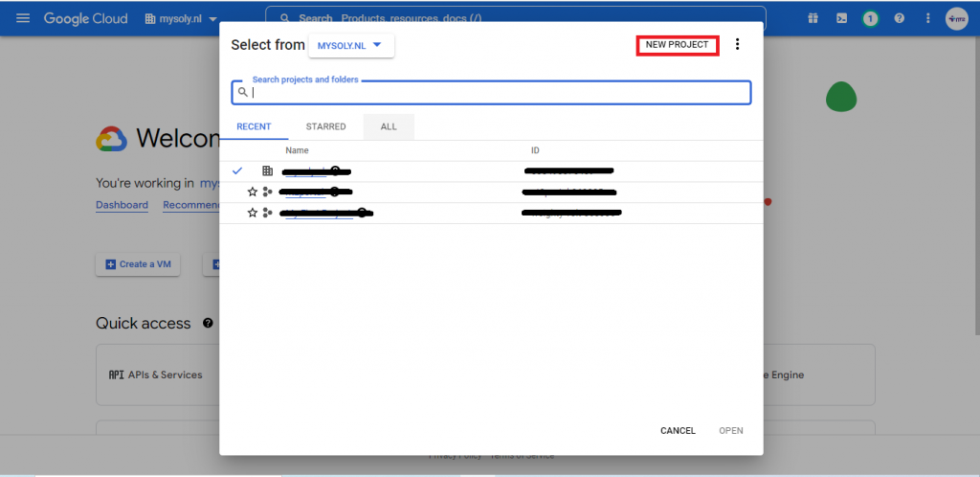The width and height of the screenshot is (980, 477).
Task: Click the Quick access help icon
Action: point(208,323)
